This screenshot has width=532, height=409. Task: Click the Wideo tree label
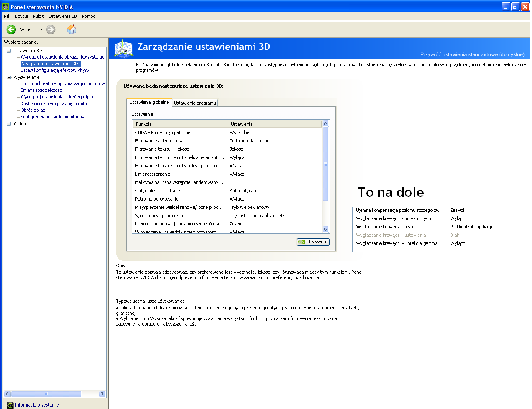point(20,124)
